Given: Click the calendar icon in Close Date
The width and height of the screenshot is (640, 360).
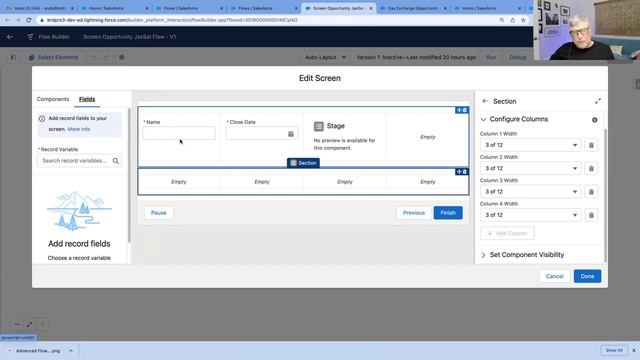Looking at the screenshot, I should click(291, 134).
